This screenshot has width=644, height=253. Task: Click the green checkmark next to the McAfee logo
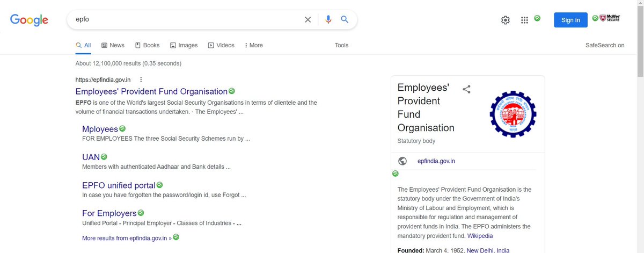coord(595,18)
